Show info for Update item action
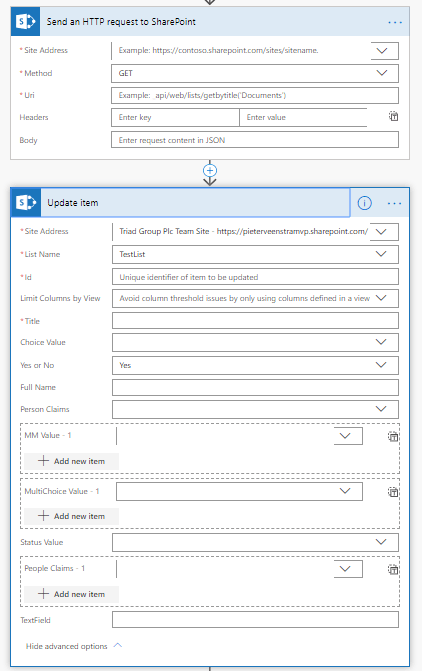 364,203
